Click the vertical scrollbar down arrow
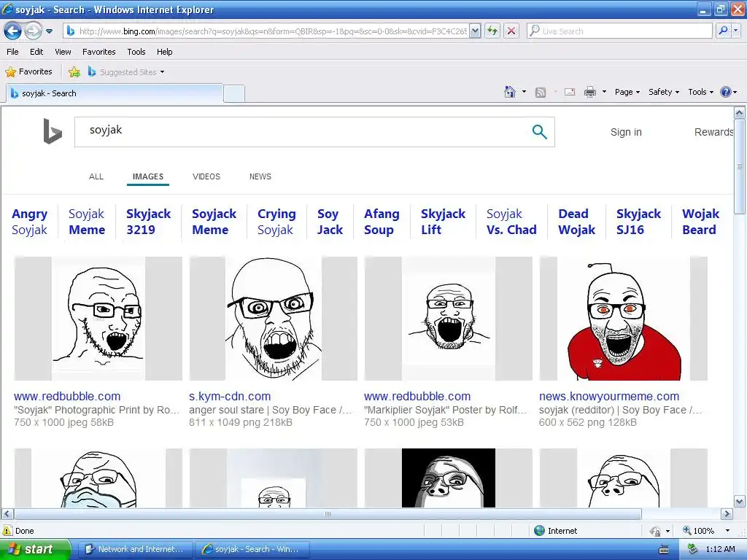This screenshot has width=747, height=560. click(x=740, y=502)
